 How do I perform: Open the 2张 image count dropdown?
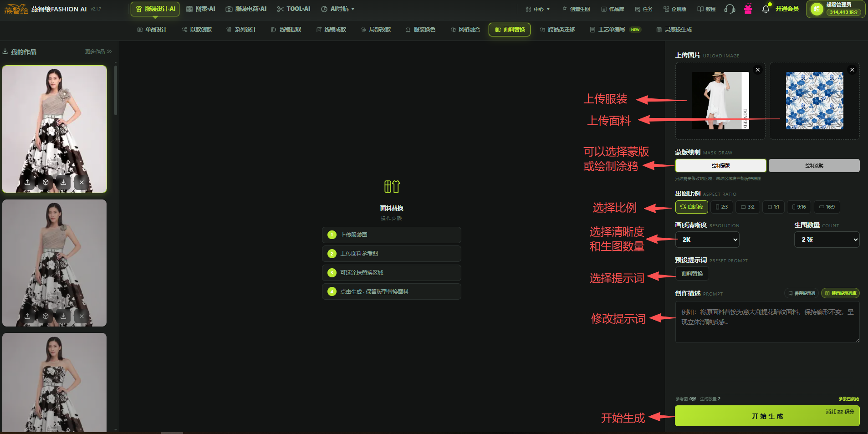tap(827, 240)
